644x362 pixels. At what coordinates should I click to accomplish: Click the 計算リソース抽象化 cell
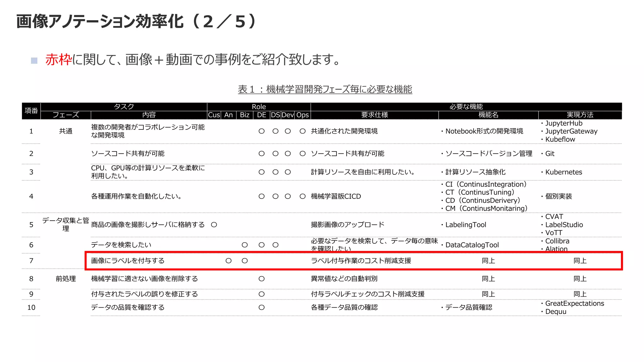pos(473,172)
